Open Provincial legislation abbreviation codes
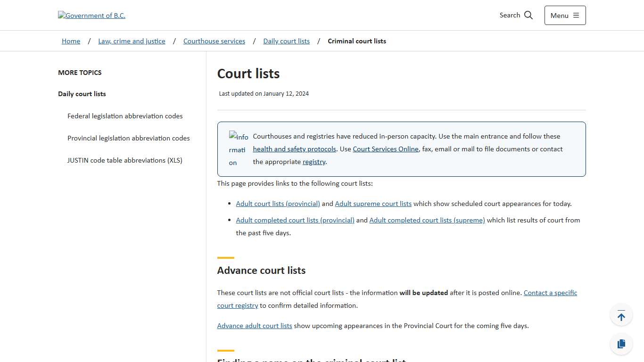The width and height of the screenshot is (644, 362). [x=128, y=138]
